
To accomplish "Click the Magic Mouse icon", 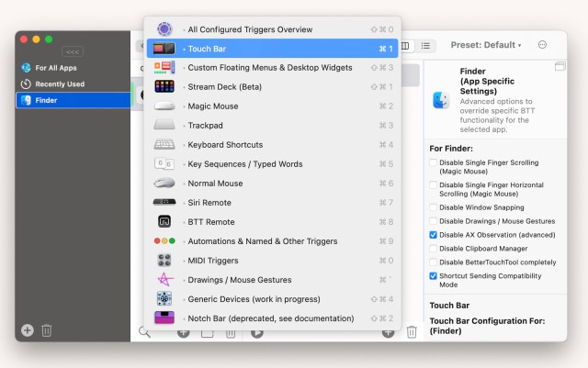I will pos(164,106).
